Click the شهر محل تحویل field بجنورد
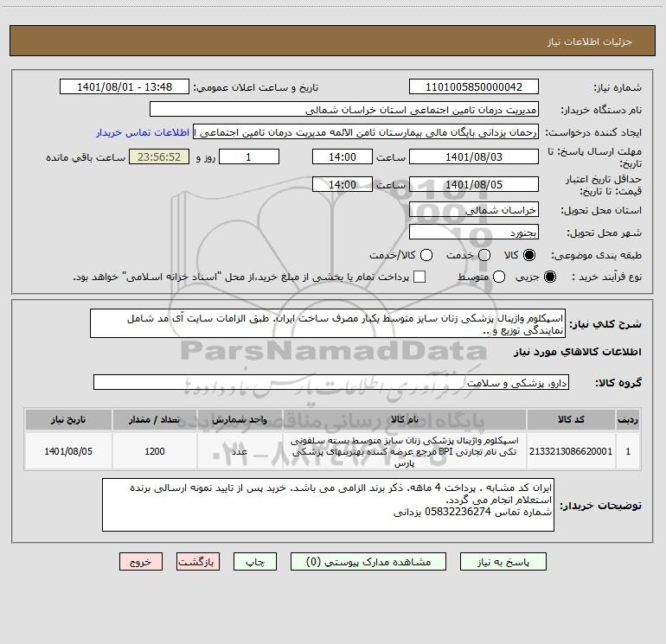 474,233
